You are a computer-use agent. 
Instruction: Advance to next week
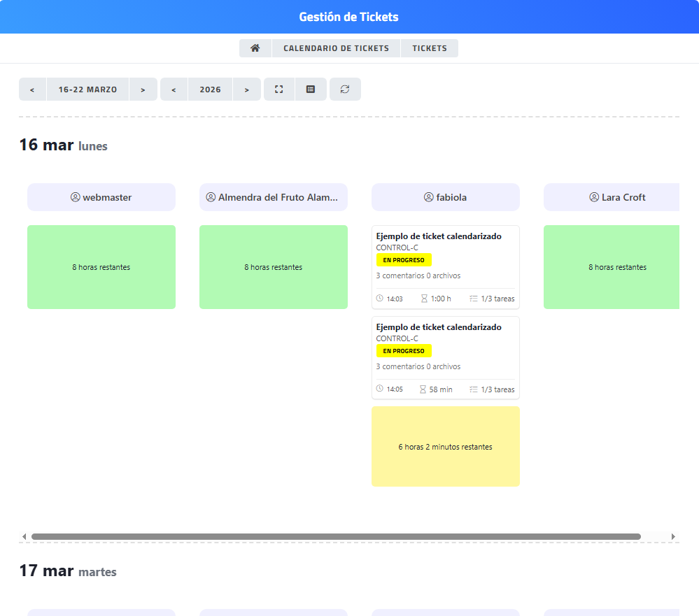(x=143, y=89)
